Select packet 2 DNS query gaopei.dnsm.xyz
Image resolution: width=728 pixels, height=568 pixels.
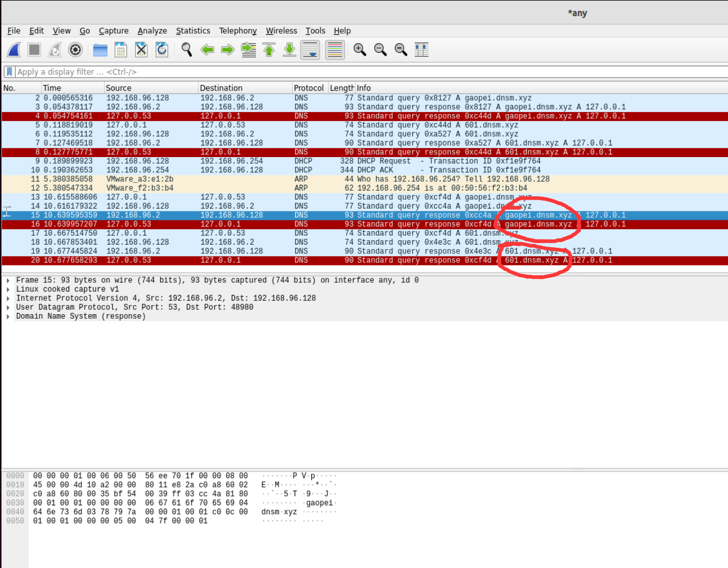[365, 98]
